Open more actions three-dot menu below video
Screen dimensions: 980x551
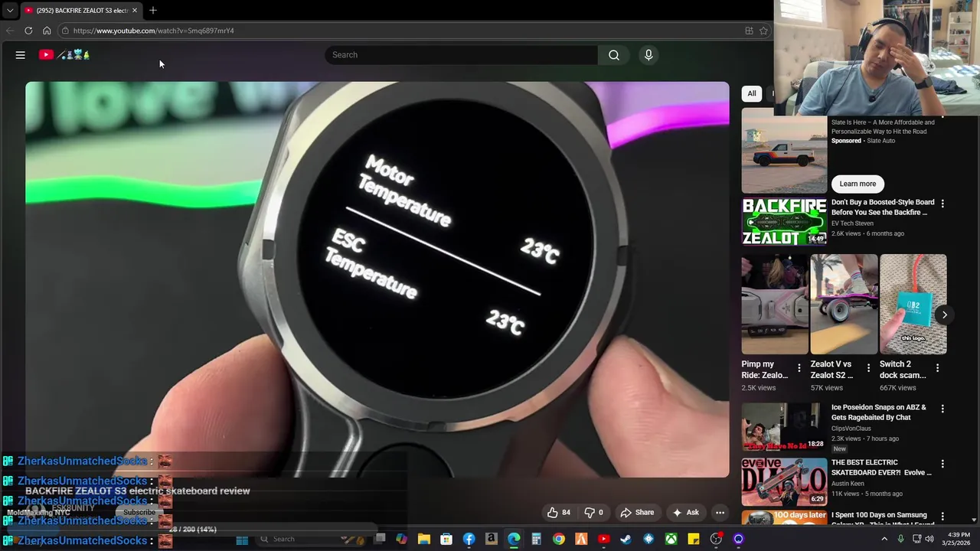(x=720, y=513)
